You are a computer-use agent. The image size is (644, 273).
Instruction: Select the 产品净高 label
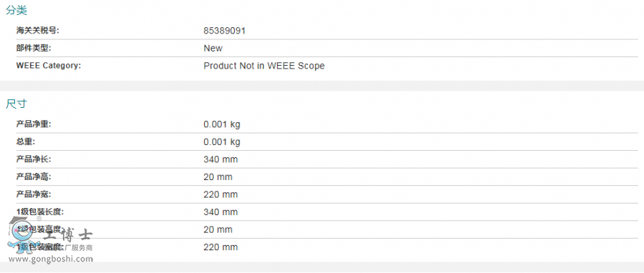pyautogui.click(x=34, y=177)
